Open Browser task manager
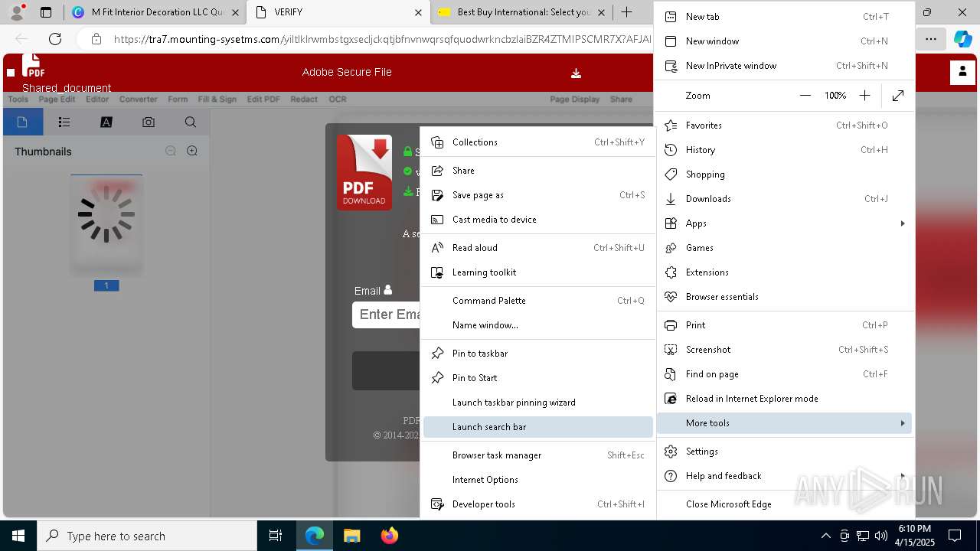The height and width of the screenshot is (551, 980). point(537,455)
